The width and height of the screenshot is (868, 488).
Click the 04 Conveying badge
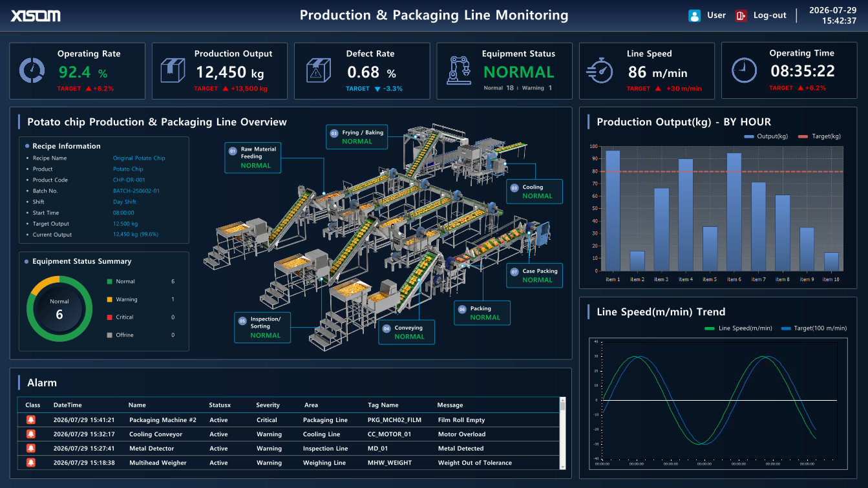tap(386, 328)
